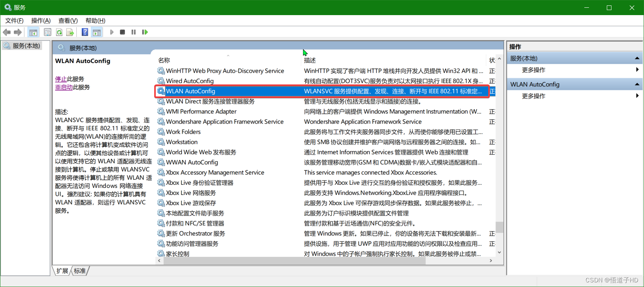
Task: Click the 停止 service link
Action: tap(61, 79)
